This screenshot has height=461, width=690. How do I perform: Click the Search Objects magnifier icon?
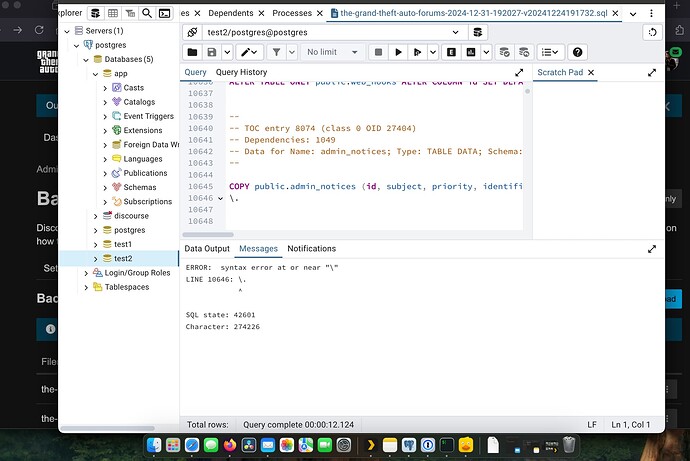pos(147,14)
